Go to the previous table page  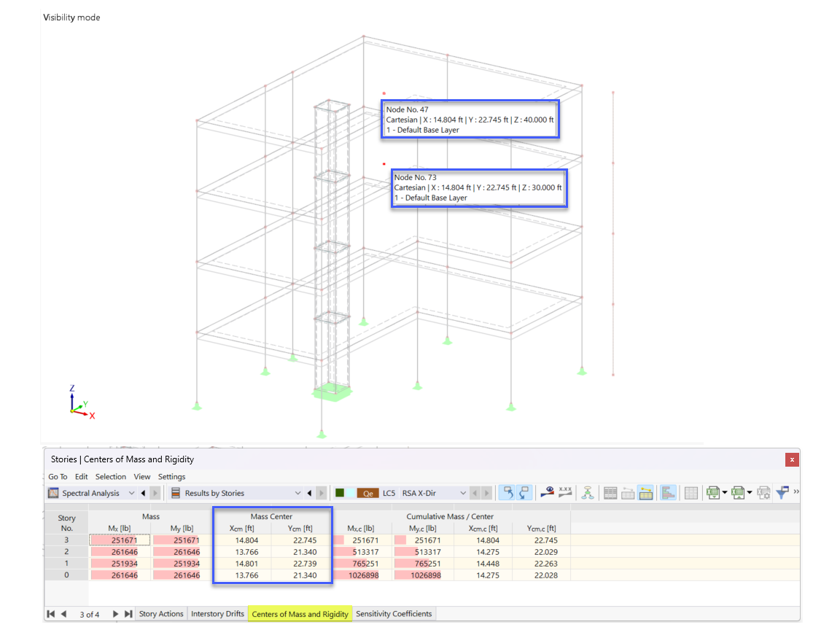pyautogui.click(x=63, y=614)
